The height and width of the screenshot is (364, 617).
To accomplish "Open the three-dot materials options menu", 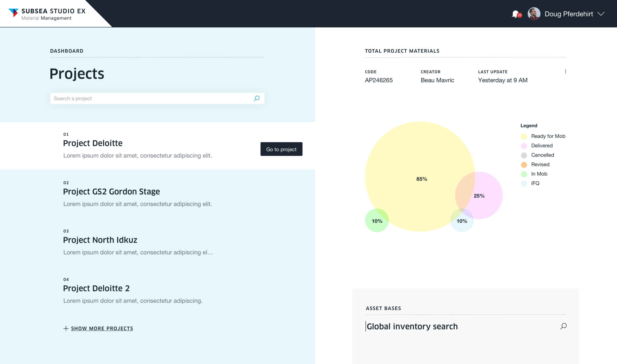I will coord(565,72).
